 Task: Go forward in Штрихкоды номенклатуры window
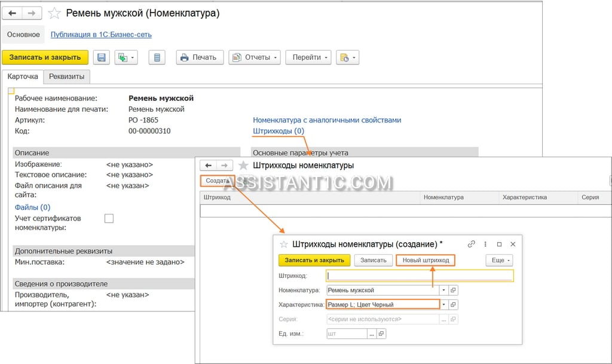click(x=225, y=166)
